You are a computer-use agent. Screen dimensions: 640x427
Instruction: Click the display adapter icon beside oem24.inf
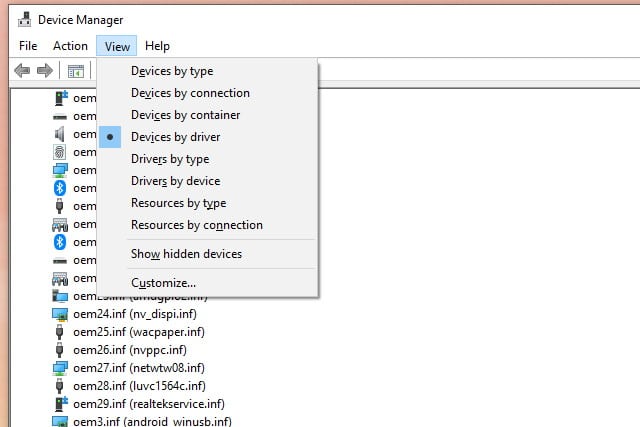[x=60, y=314]
